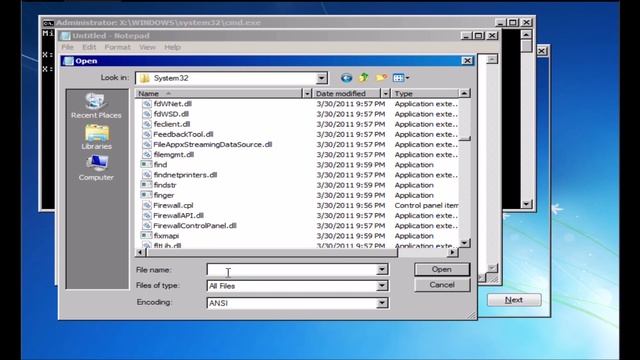Select the find application icon
Viewport: 640px width, 360px height.
(x=146, y=164)
